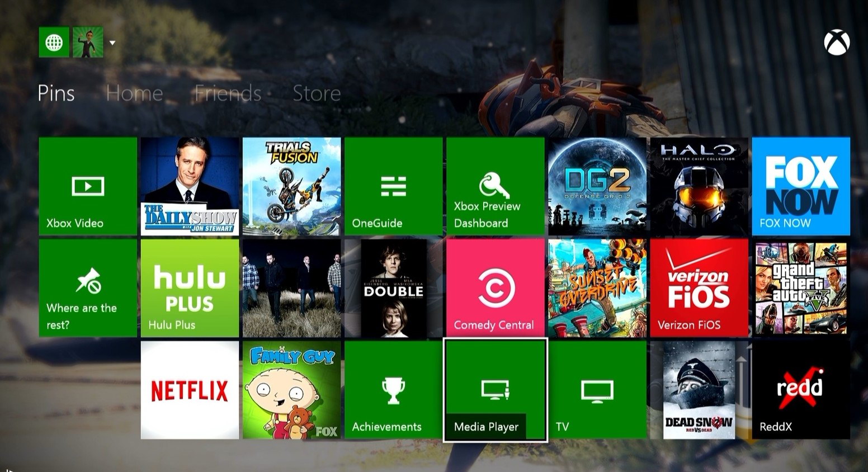The height and width of the screenshot is (472, 868).
Task: Open the Media Player tile
Action: (495, 390)
